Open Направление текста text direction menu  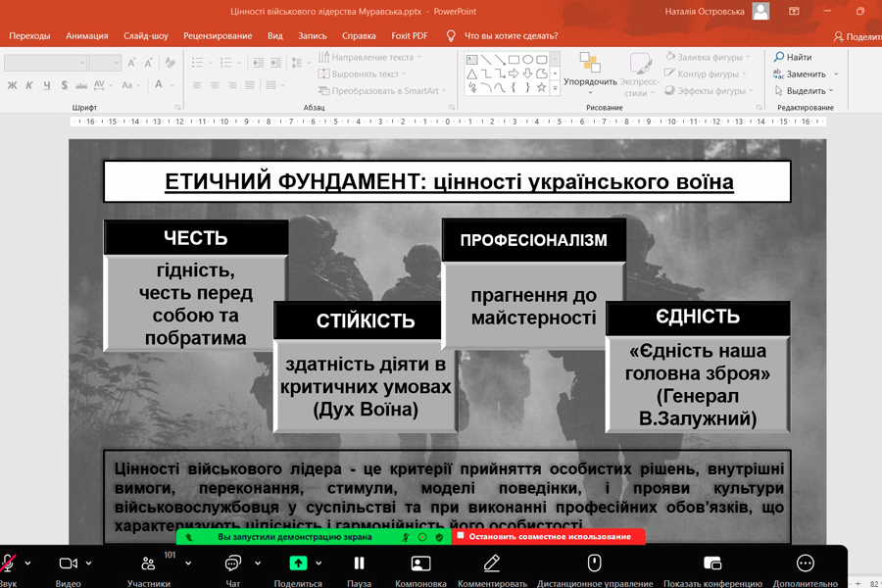[x=369, y=57]
